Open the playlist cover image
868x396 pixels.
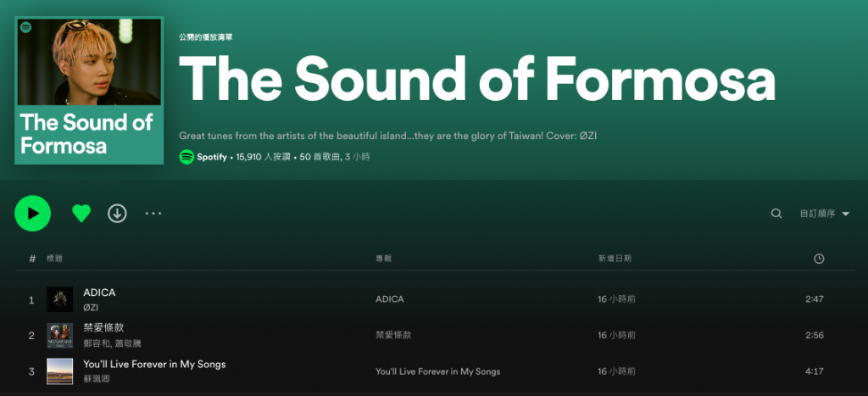89,91
